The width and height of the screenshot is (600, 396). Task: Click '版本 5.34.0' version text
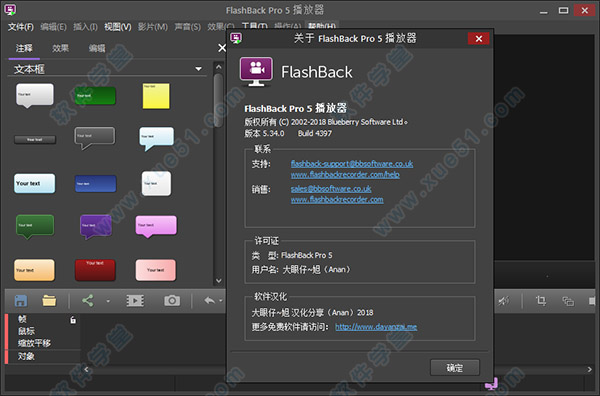click(x=264, y=134)
